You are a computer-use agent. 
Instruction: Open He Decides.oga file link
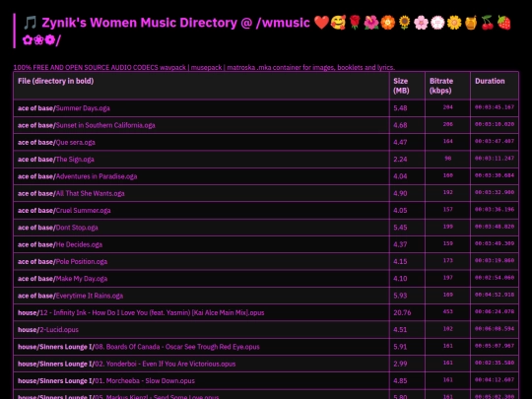tap(79, 244)
